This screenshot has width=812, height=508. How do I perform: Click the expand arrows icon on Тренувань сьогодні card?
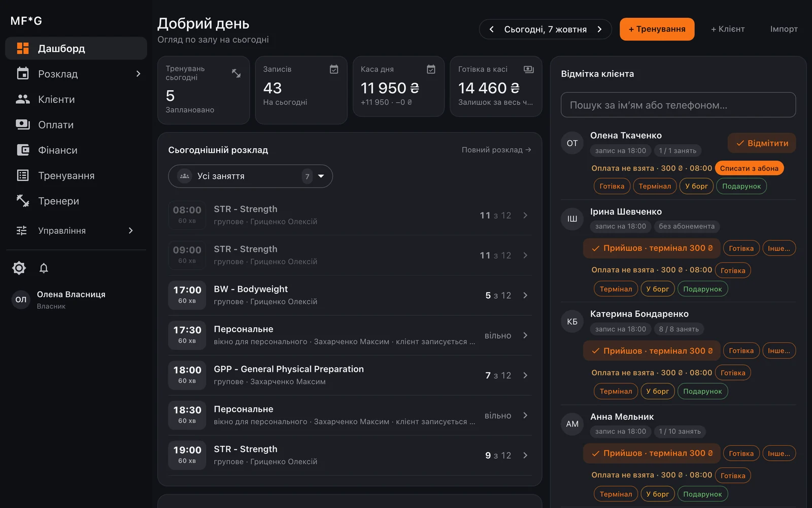[x=236, y=73]
